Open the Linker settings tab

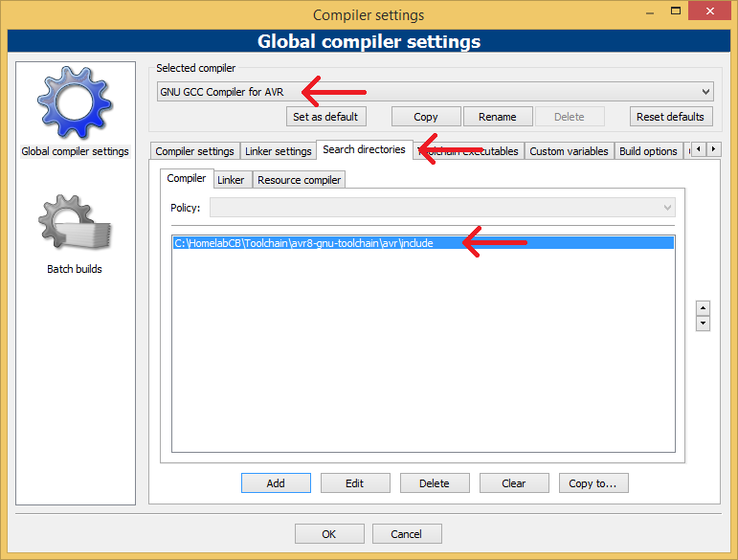point(280,151)
